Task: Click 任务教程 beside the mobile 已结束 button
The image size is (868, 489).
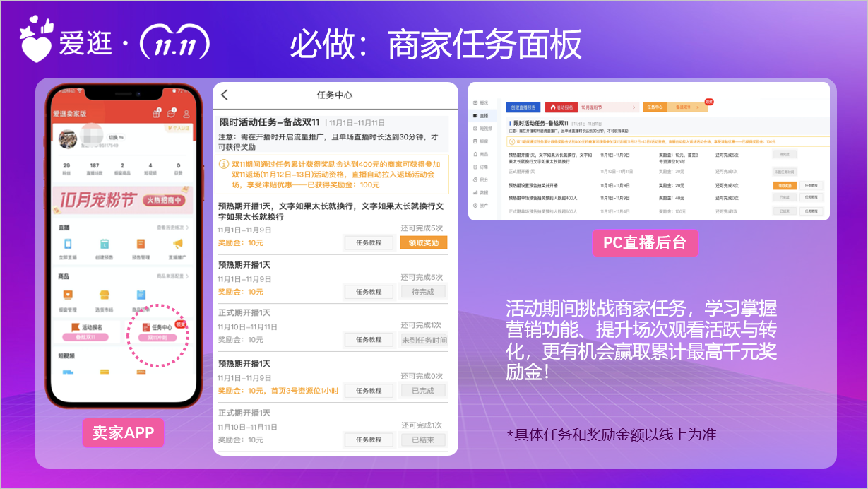Action: (369, 440)
